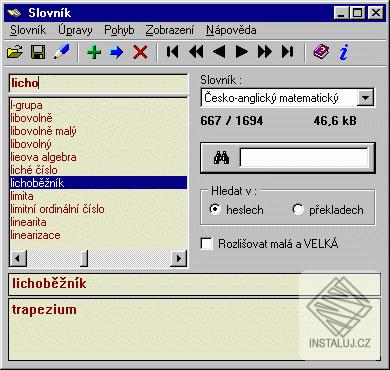The height and width of the screenshot is (370, 390).
Task: Select lieova algebra in the word list
Action: coord(98,157)
